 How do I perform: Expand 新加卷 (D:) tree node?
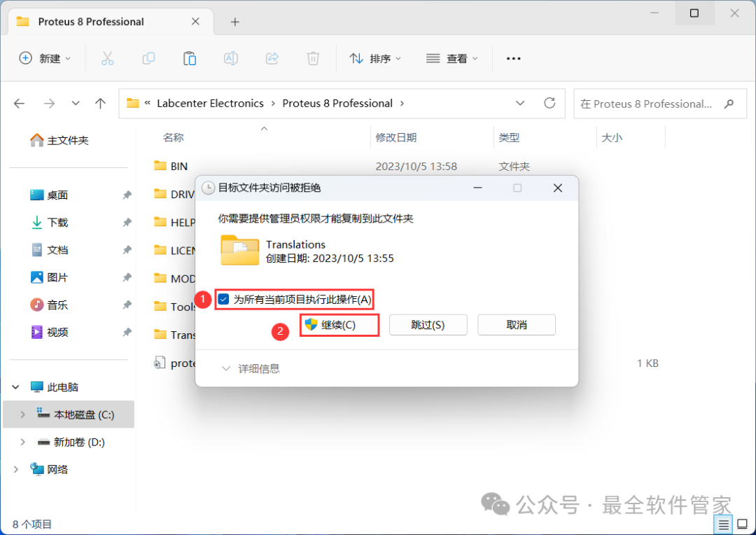[x=22, y=442]
